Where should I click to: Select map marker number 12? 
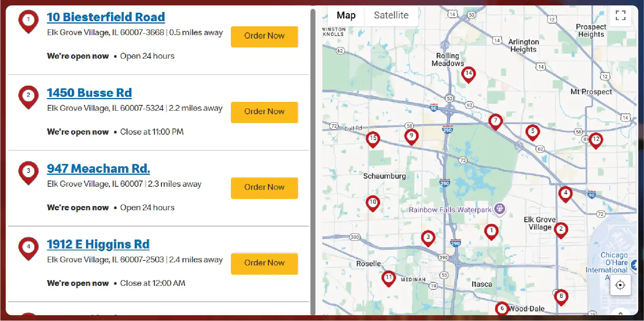(x=596, y=140)
